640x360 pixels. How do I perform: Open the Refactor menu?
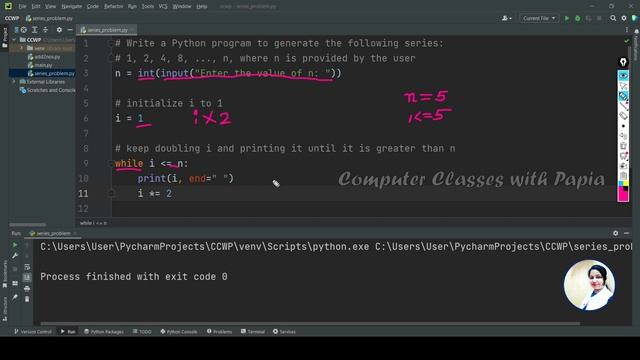click(x=113, y=7)
